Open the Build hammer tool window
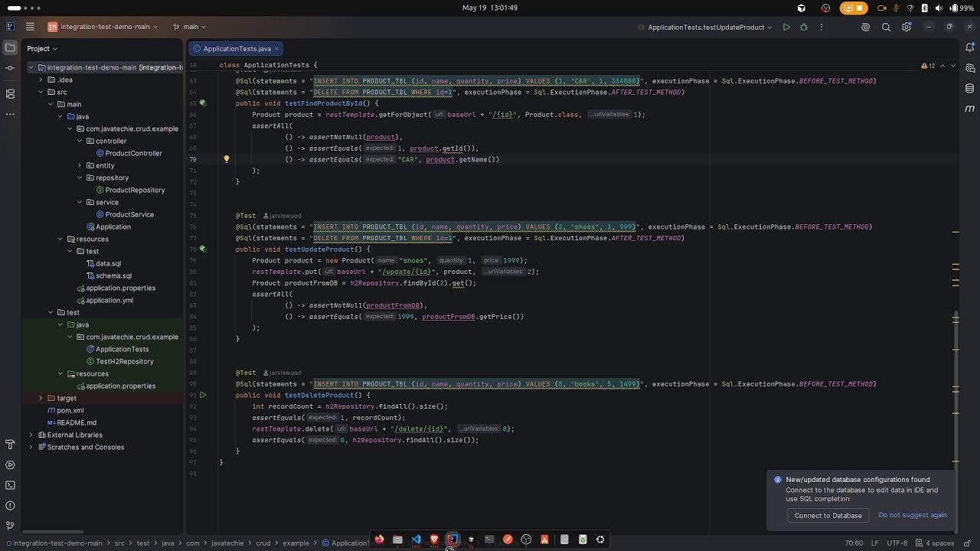 coord(10,445)
